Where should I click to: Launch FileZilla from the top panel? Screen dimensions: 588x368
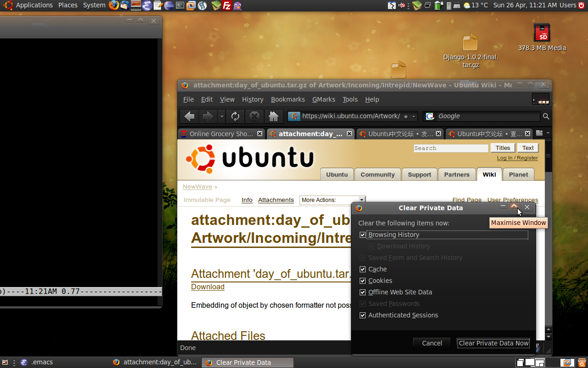[x=226, y=6]
